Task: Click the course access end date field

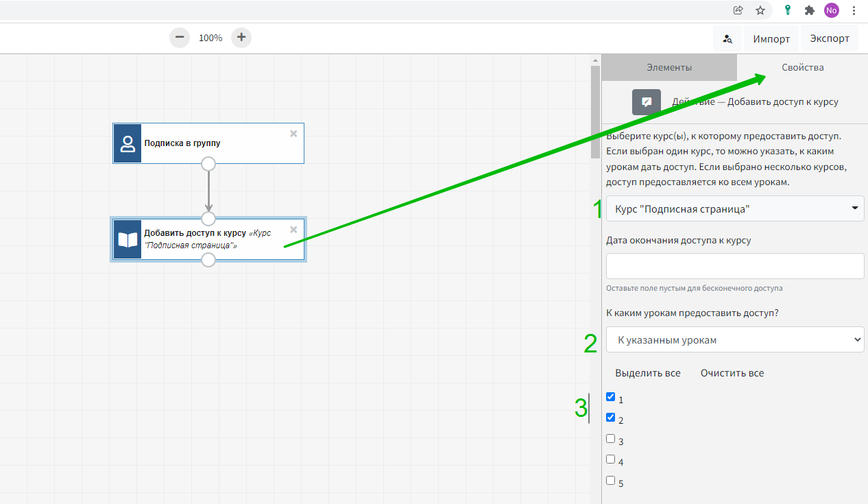Action: click(x=734, y=266)
